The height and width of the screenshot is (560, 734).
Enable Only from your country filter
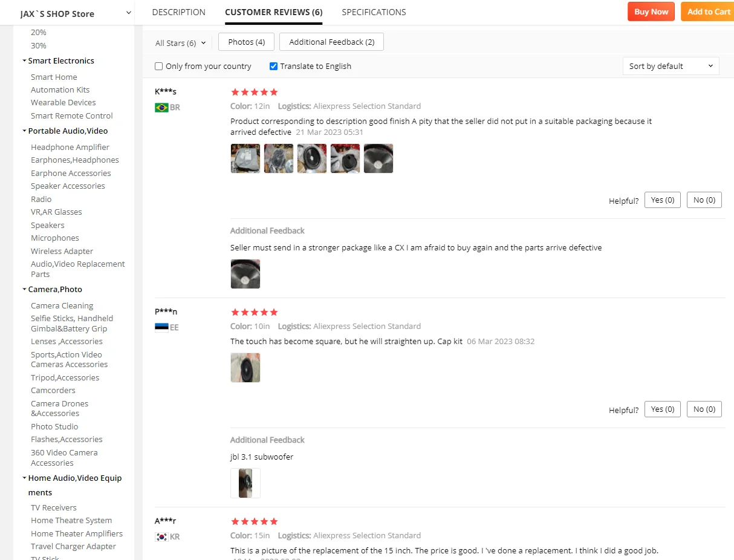tap(159, 67)
